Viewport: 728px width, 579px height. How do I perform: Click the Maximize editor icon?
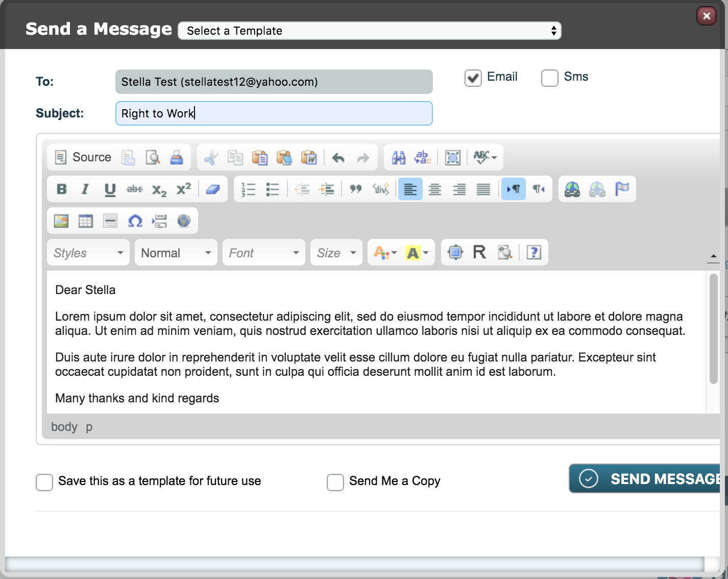455,252
